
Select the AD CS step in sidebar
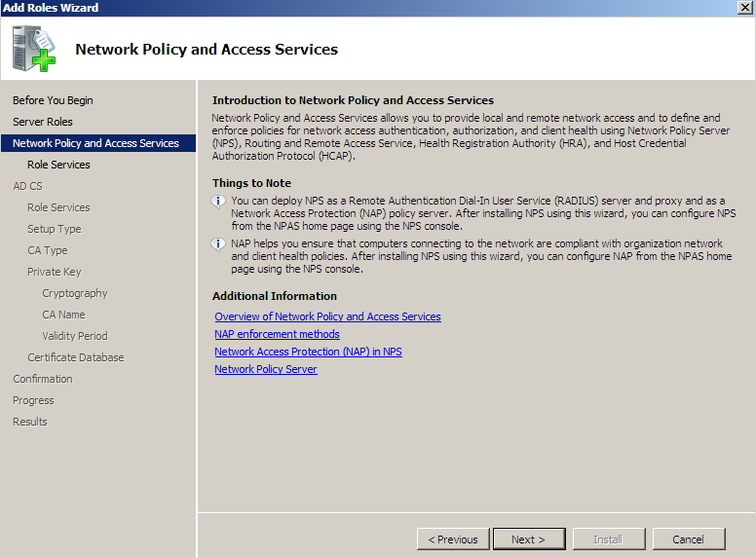tap(27, 186)
